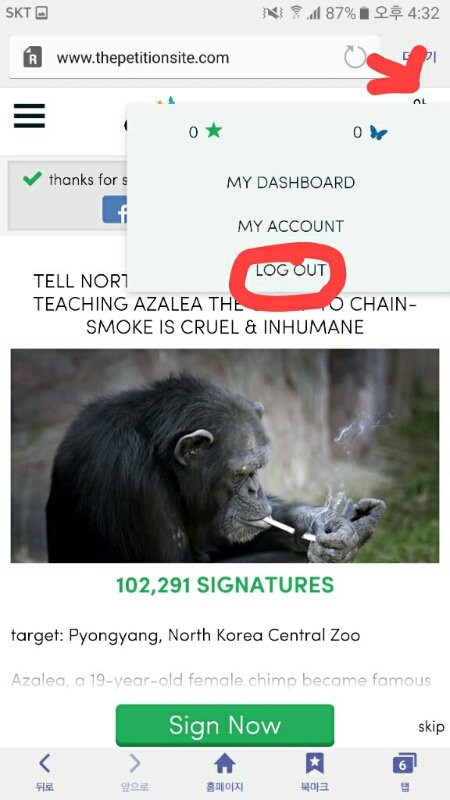Select MY DASHBOARD from account menu
Screen dimensions: 450x800
[x=291, y=183]
